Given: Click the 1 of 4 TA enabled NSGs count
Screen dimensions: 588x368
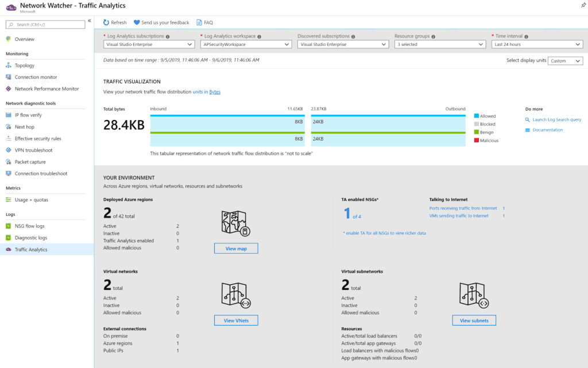Looking at the screenshot, I should (x=353, y=214).
